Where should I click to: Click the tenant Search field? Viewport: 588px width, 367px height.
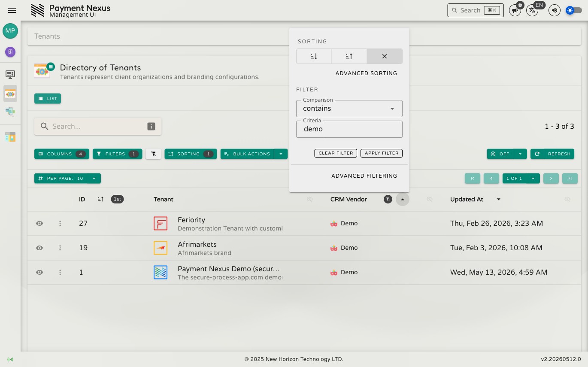(98, 126)
